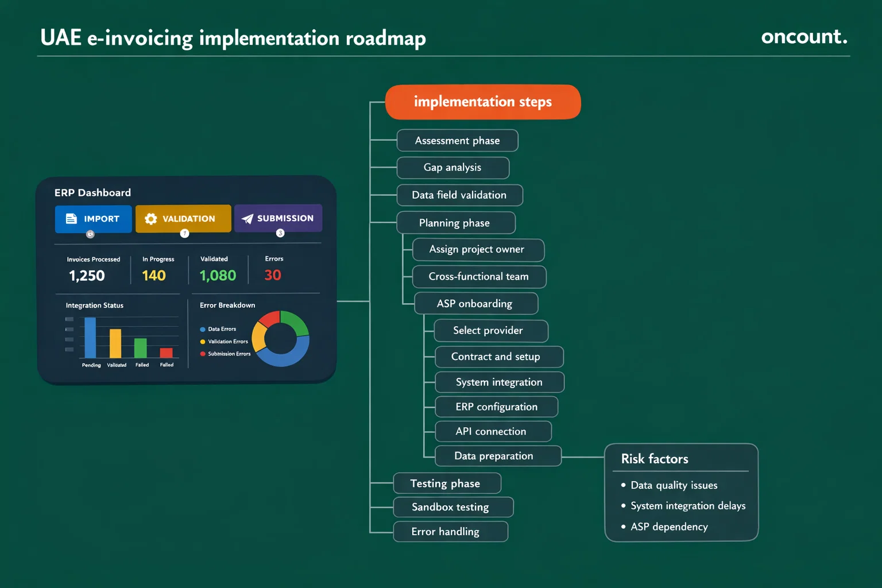Click the gear icon on the Validation button
Screen dimensions: 882x588
click(x=151, y=219)
